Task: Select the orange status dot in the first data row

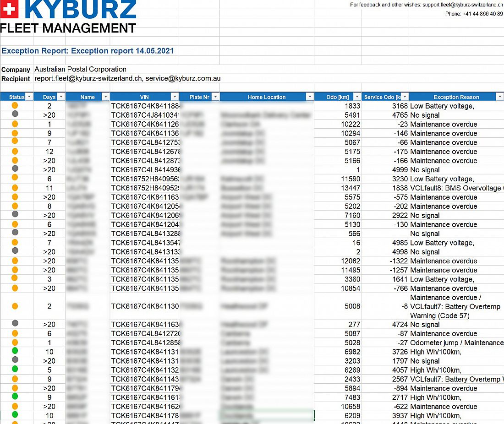Action: tap(15, 106)
